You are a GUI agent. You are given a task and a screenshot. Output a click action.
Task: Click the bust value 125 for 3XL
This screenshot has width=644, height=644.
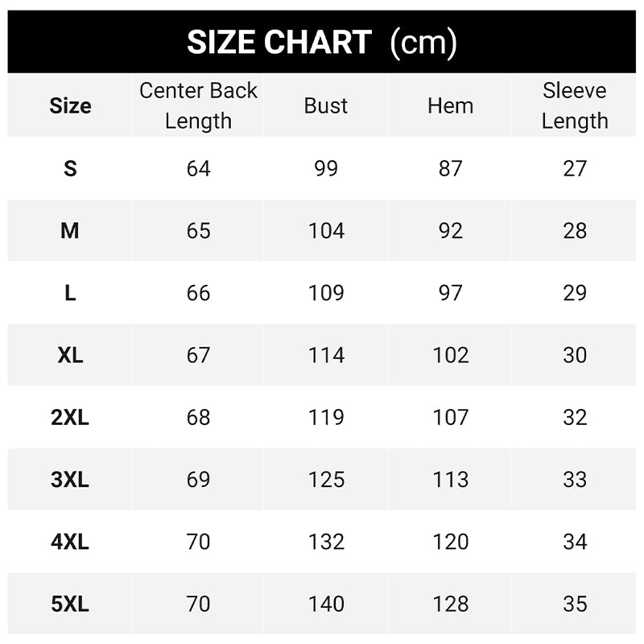pyautogui.click(x=326, y=480)
